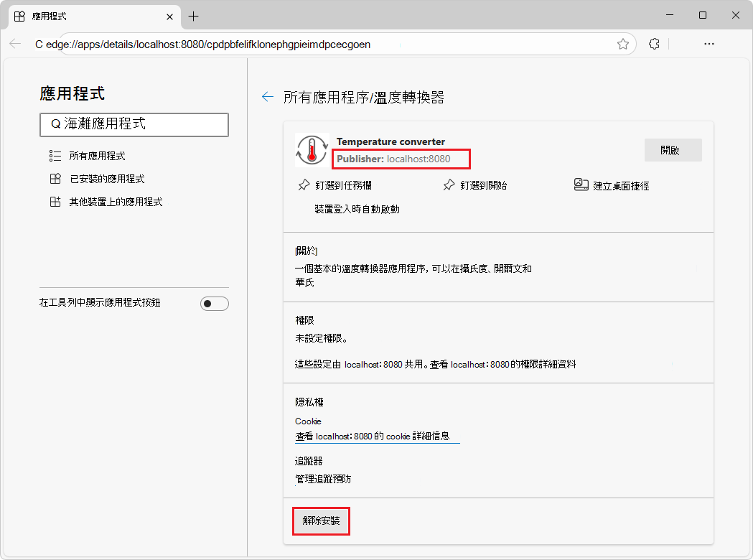Click inside the 海灘應用程式 search field
Image resolution: width=753 pixels, height=560 pixels.
[x=134, y=124]
